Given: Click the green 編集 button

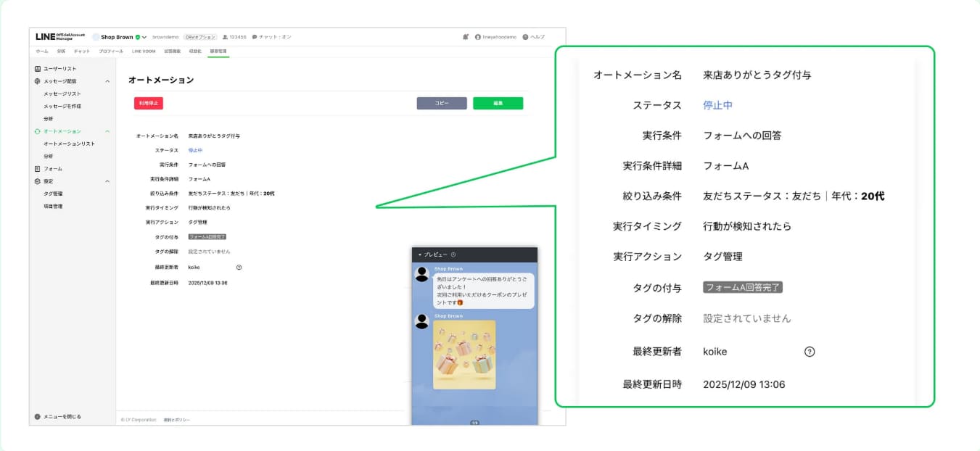Looking at the screenshot, I should 498,103.
